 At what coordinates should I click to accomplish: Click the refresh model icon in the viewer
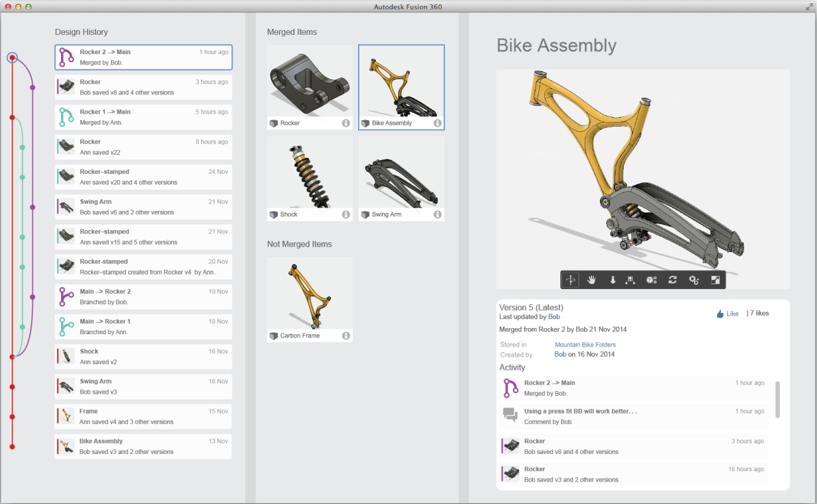673,279
